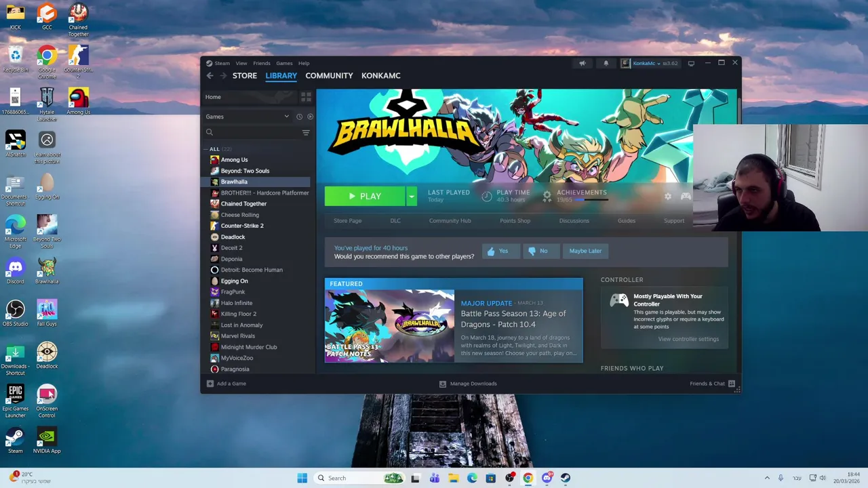This screenshot has width=868, height=488.
Task: Open Brawlhalla Guides link
Action: (626, 221)
